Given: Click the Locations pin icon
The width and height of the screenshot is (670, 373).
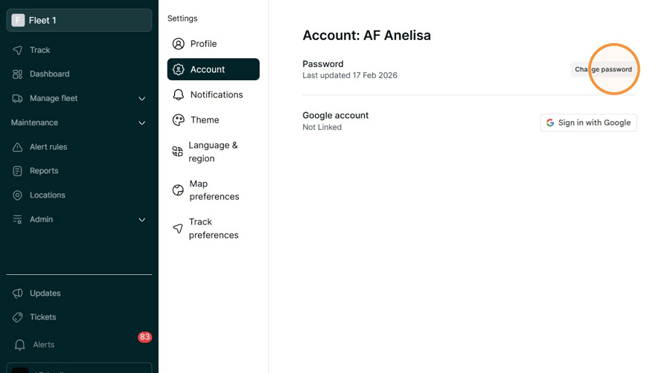Looking at the screenshot, I should click(18, 195).
